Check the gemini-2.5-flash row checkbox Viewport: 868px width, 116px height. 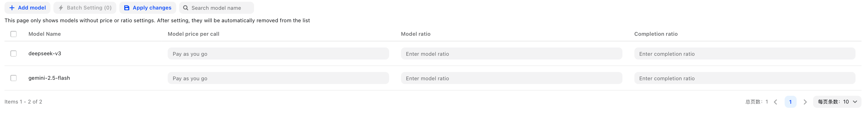pos(13,78)
